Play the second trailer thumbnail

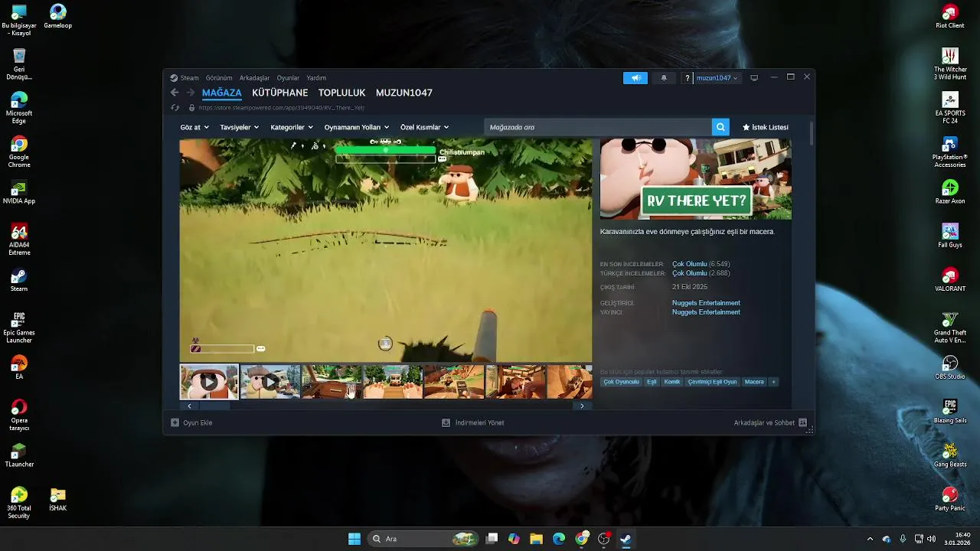270,382
